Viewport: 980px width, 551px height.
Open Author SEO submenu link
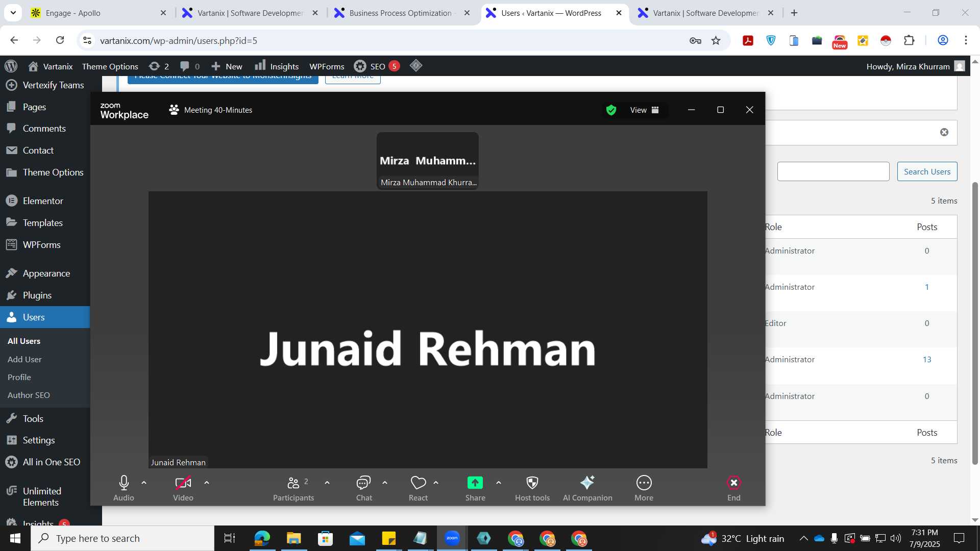tap(29, 395)
